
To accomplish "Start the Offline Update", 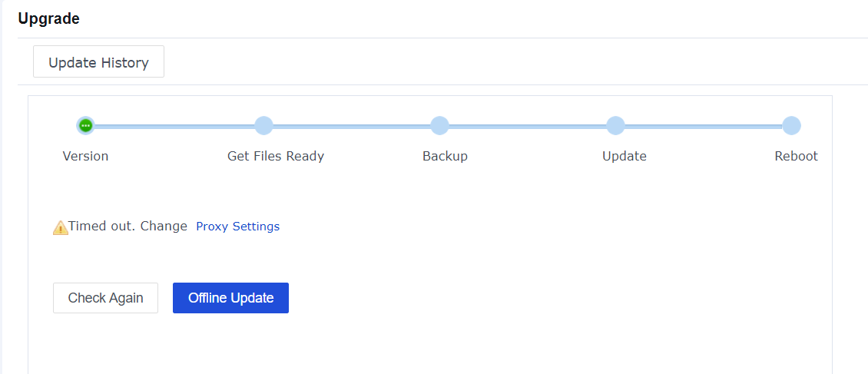I will (x=230, y=298).
